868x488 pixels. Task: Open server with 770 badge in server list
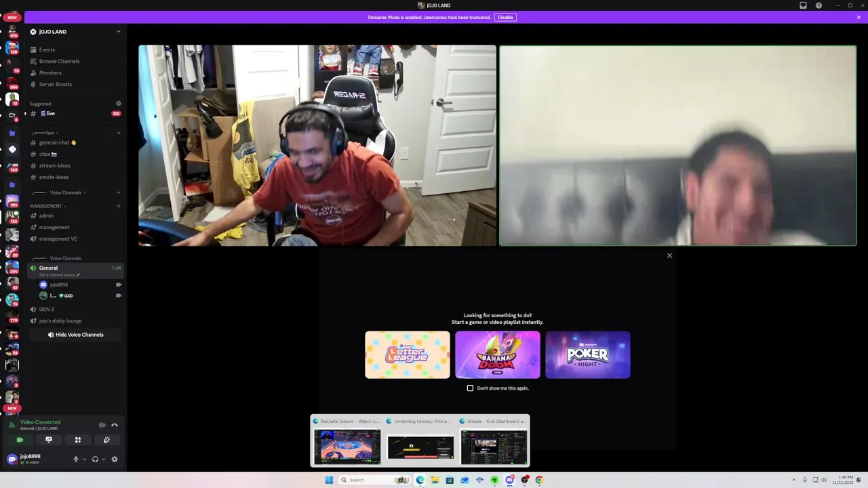[x=12, y=317]
